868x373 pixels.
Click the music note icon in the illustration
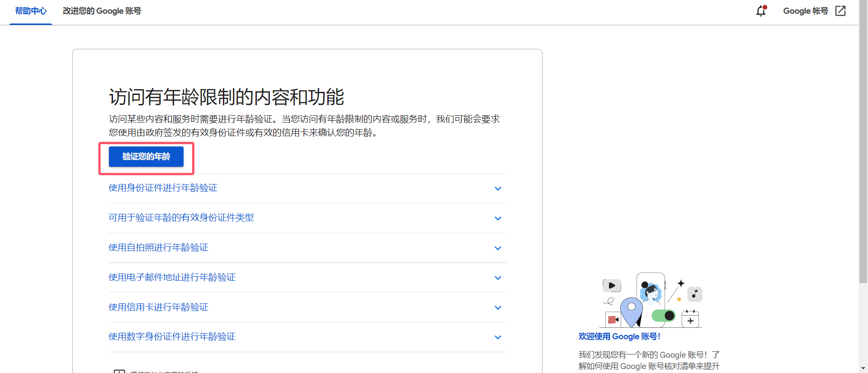(x=695, y=294)
